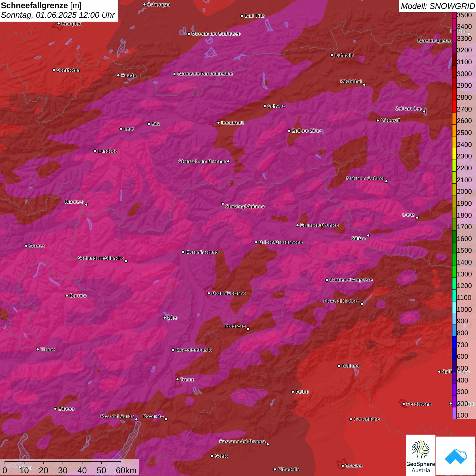Screen dimensions: 476x476
Task: Click the Landeck label
Action: click(x=107, y=151)
